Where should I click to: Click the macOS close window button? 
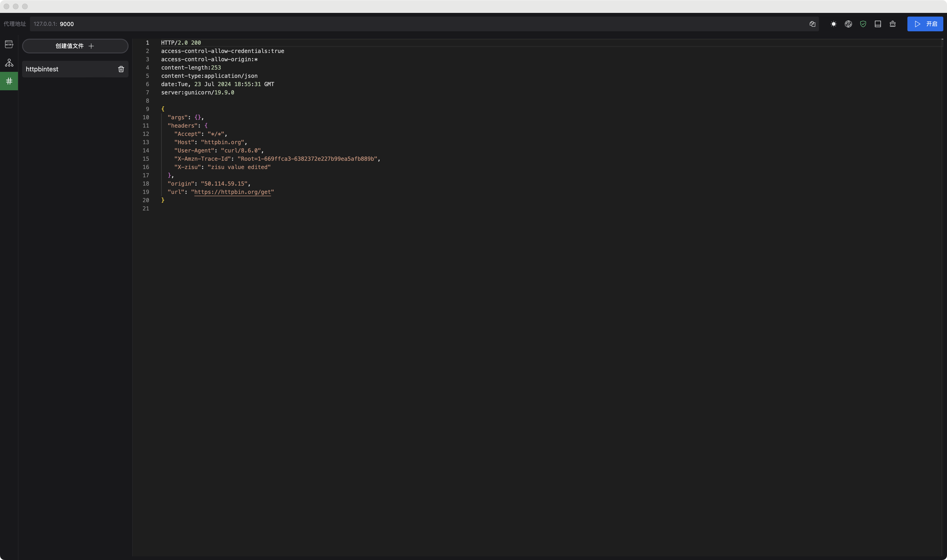pos(6,6)
